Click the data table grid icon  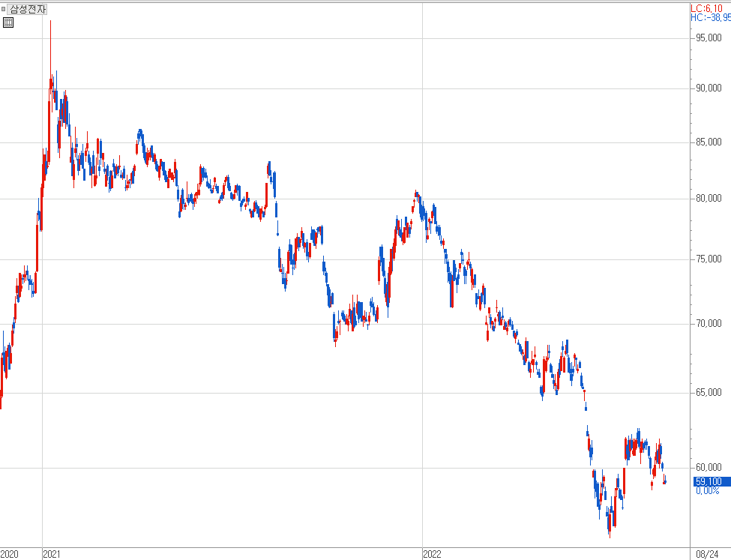pos(7,22)
